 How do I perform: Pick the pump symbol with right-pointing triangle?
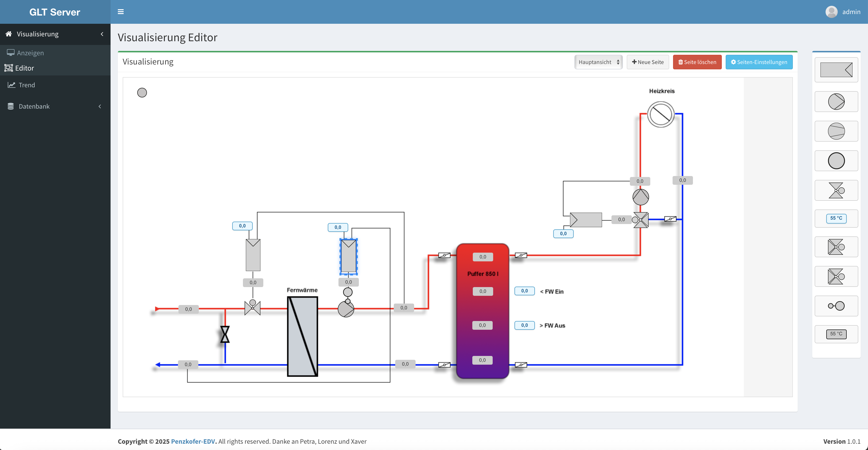point(836,101)
